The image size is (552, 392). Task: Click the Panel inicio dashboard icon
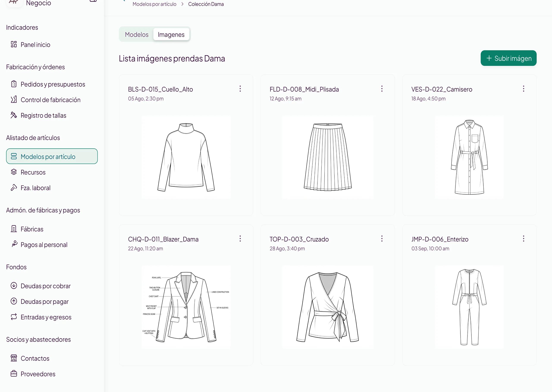click(x=14, y=44)
